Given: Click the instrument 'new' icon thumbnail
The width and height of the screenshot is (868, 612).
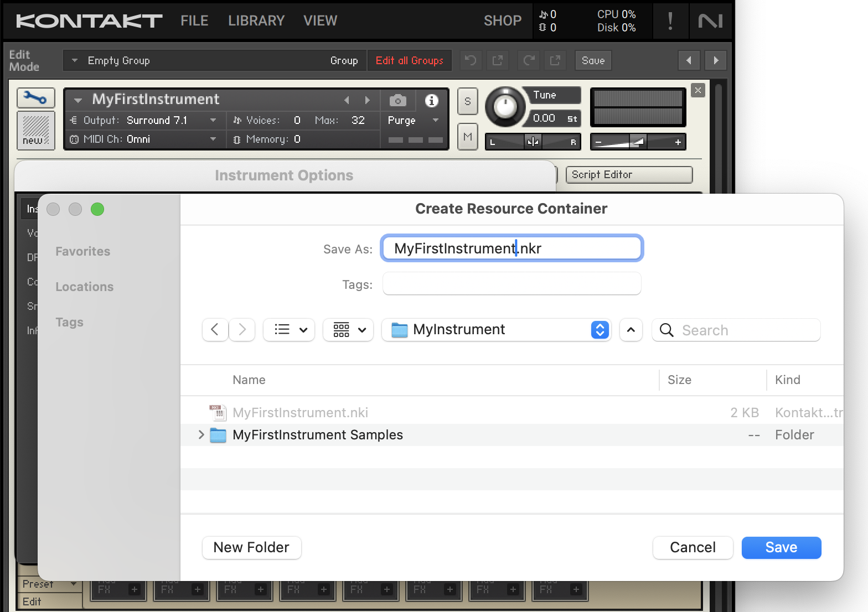Looking at the screenshot, I should tap(36, 131).
